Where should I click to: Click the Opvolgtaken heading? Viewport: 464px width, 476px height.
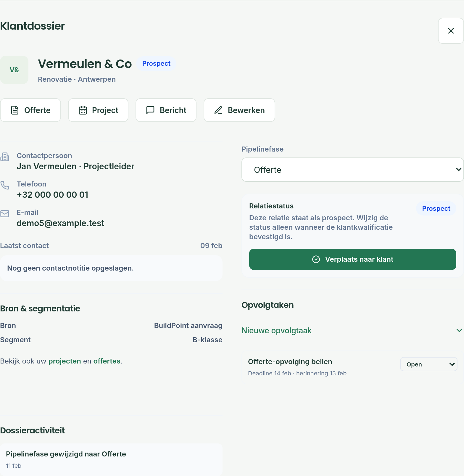click(x=268, y=305)
